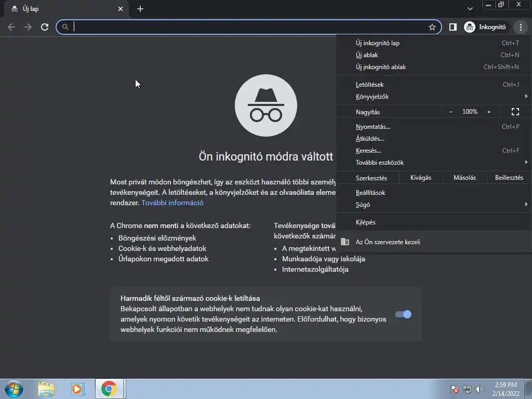Click the organization building icon in the menu
Image resolution: width=532 pixels, height=399 pixels.
click(x=345, y=242)
